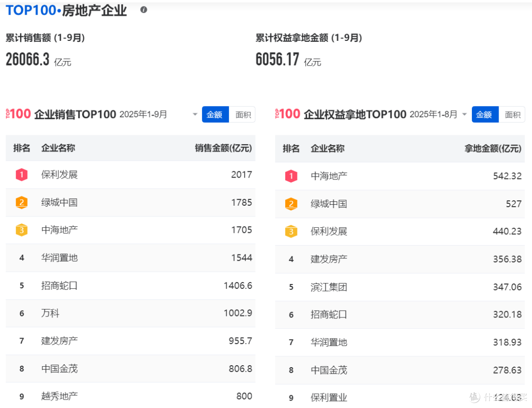This screenshot has height=408, width=532.
Task: Click 保利发展 in the sales ranking
Action: (x=60, y=175)
